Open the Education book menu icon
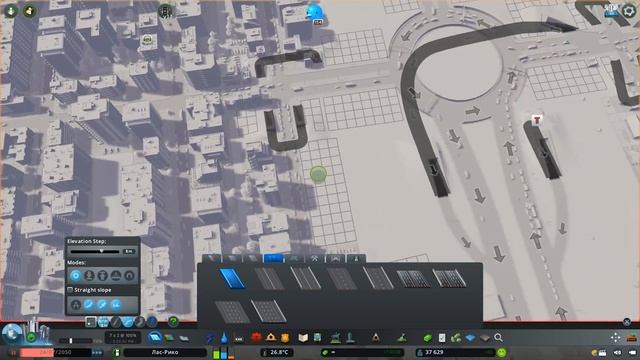 point(303,338)
